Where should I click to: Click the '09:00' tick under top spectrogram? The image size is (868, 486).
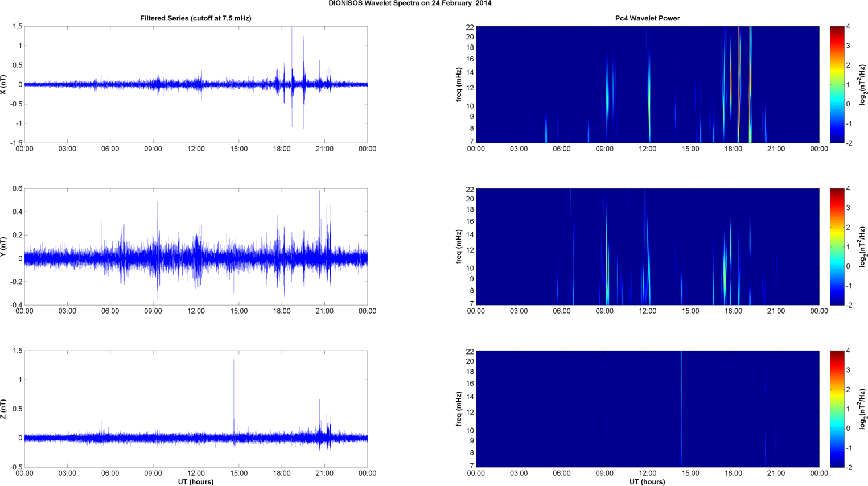(x=604, y=149)
